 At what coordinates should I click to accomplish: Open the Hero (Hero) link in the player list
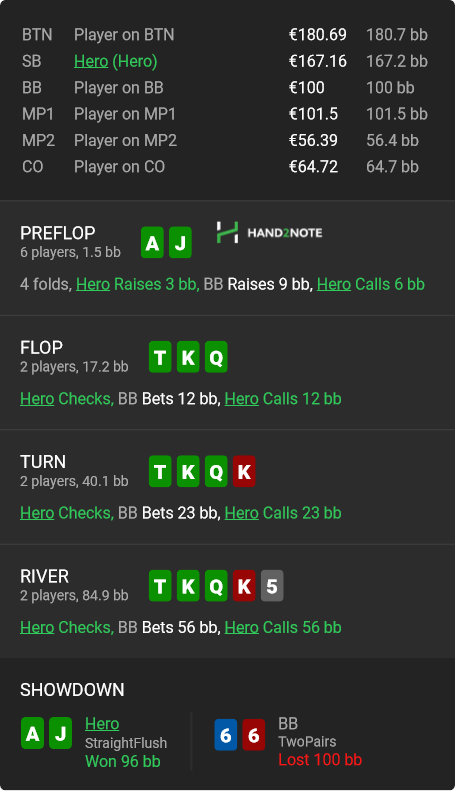[x=116, y=61]
